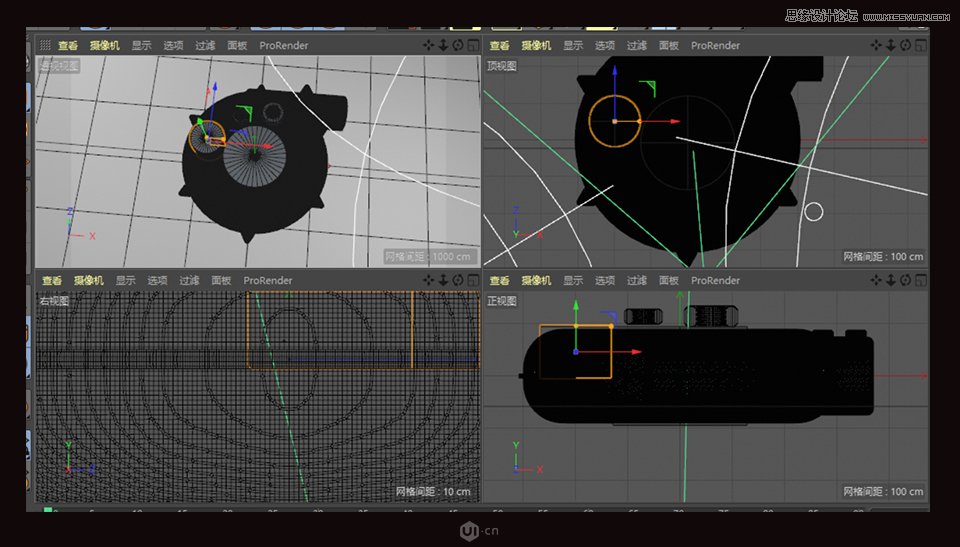Click the red X axis arrow in the front view (正视图)

coord(634,352)
